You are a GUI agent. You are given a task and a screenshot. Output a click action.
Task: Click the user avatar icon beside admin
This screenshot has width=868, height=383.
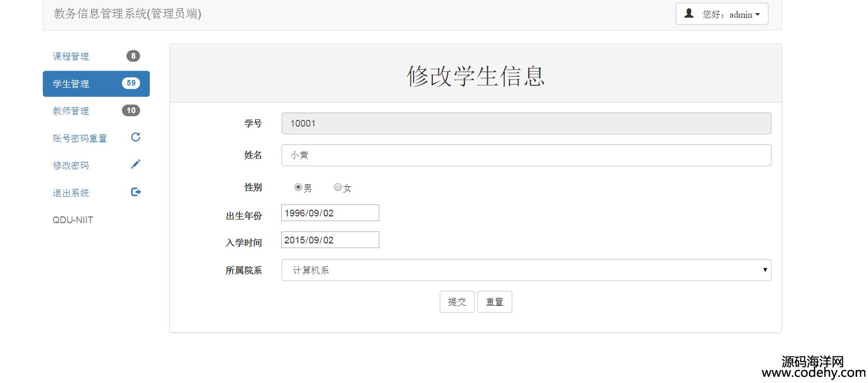click(x=689, y=13)
